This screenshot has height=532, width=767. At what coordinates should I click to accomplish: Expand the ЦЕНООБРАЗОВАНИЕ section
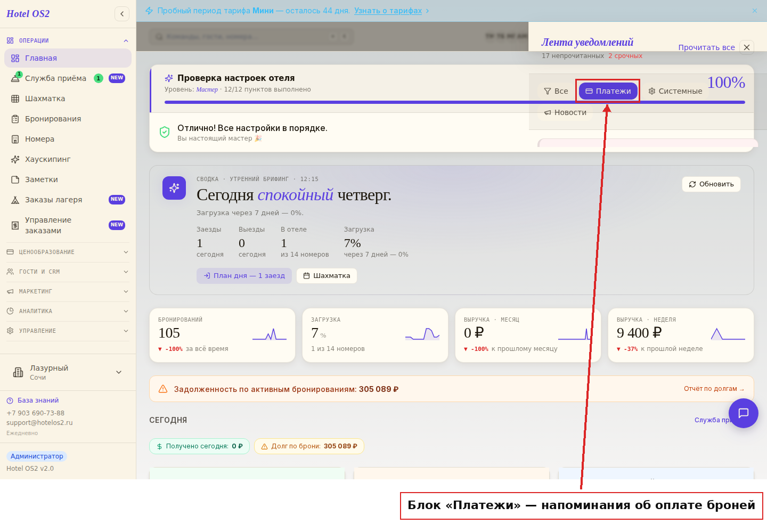coord(68,252)
